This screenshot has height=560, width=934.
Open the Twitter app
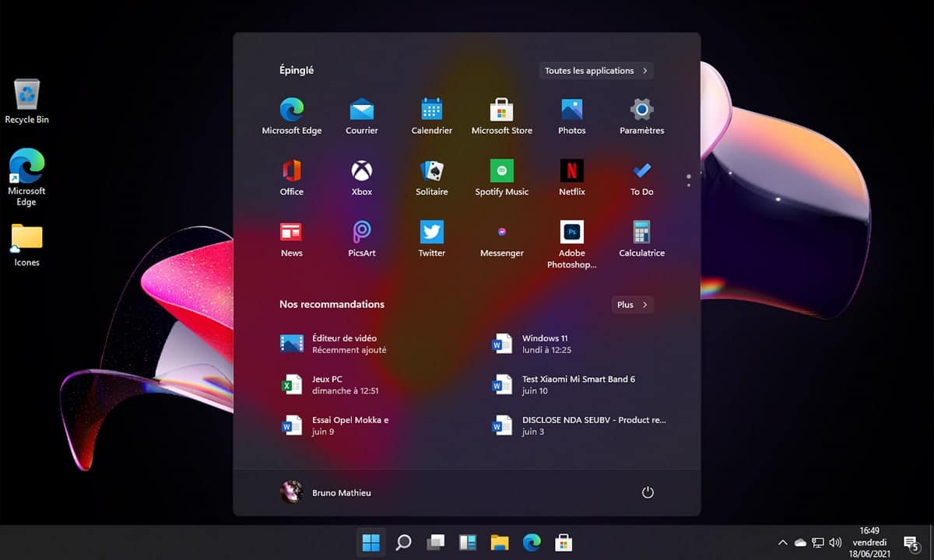click(432, 240)
